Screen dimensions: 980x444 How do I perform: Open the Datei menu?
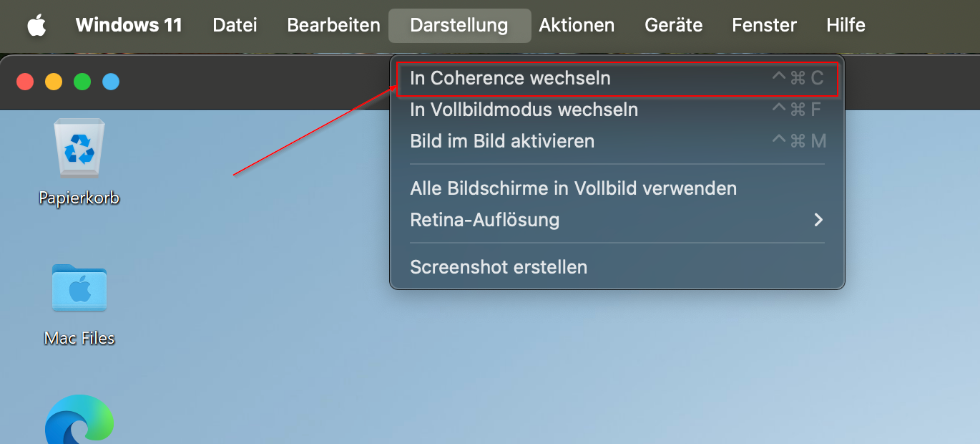coord(235,25)
